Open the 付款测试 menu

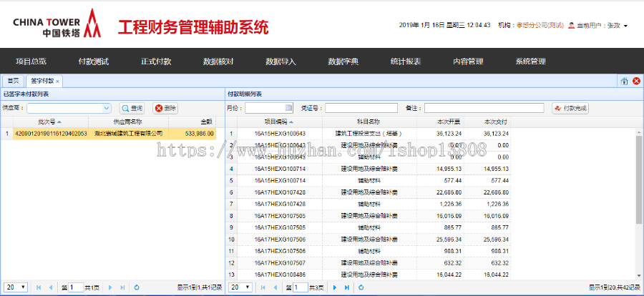(94, 61)
